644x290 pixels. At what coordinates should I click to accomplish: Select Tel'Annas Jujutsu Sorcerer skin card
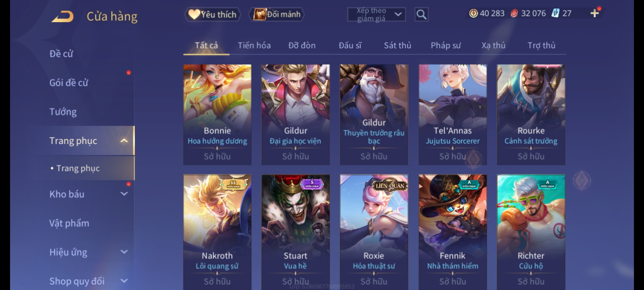coord(453,115)
